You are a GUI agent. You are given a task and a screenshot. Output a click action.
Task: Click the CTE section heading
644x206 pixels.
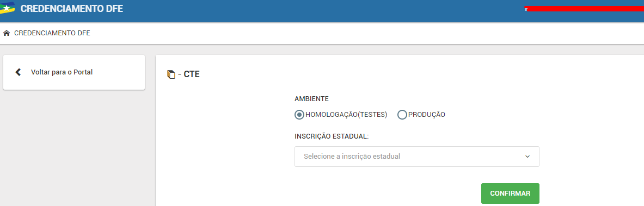[192, 74]
